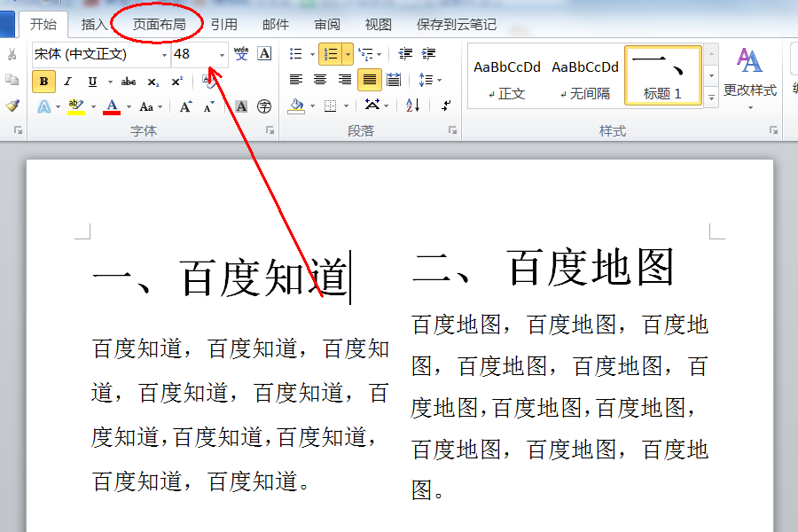The width and height of the screenshot is (798, 532).
Task: Toggle justify alignment
Action: [370, 80]
